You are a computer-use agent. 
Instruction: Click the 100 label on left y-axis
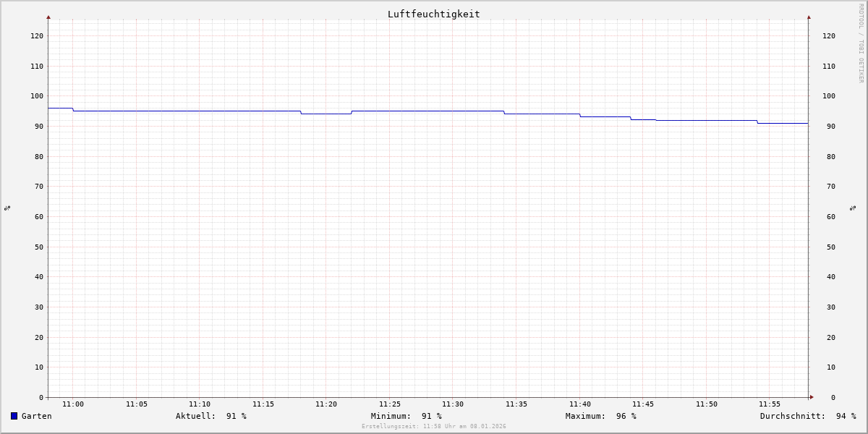pyautogui.click(x=36, y=96)
